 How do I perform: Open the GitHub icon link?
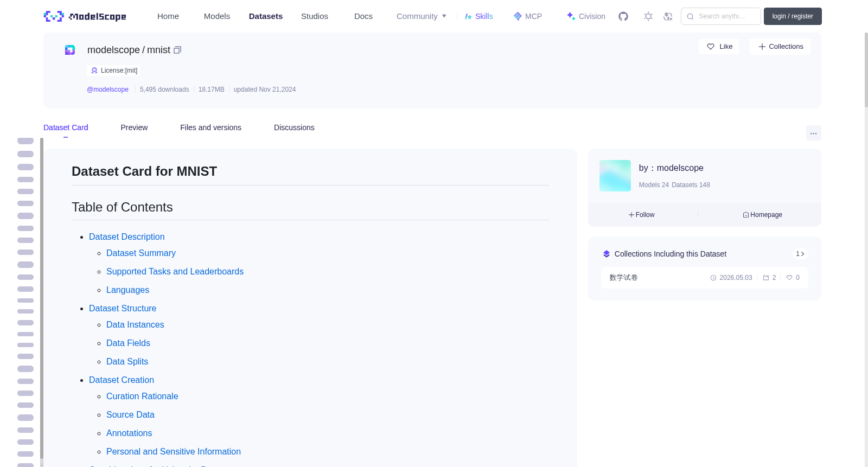tap(623, 16)
